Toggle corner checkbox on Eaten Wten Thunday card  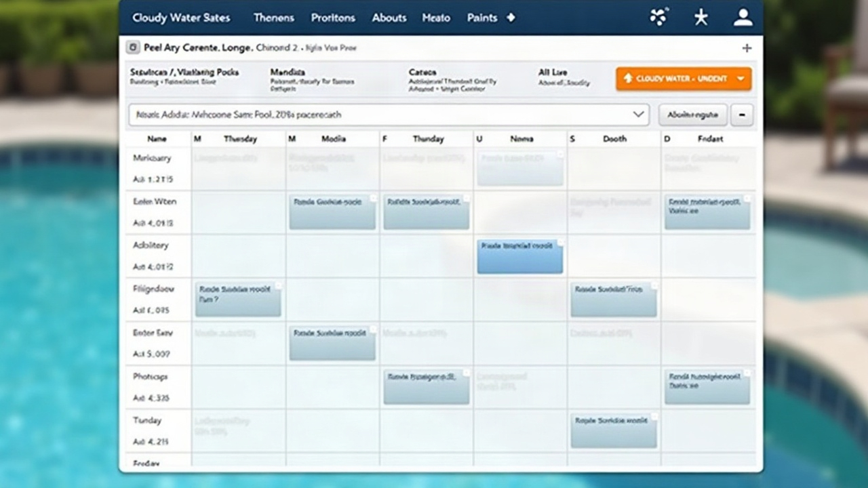[x=466, y=199]
